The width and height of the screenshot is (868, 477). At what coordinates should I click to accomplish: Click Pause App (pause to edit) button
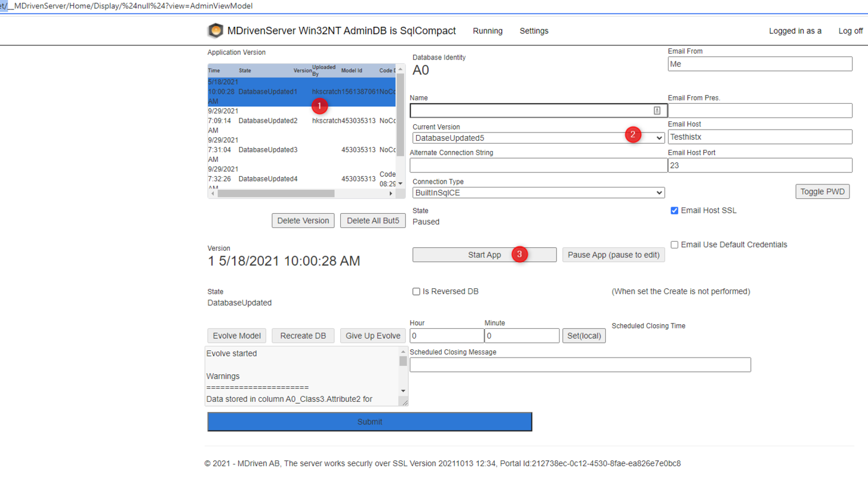coord(614,255)
